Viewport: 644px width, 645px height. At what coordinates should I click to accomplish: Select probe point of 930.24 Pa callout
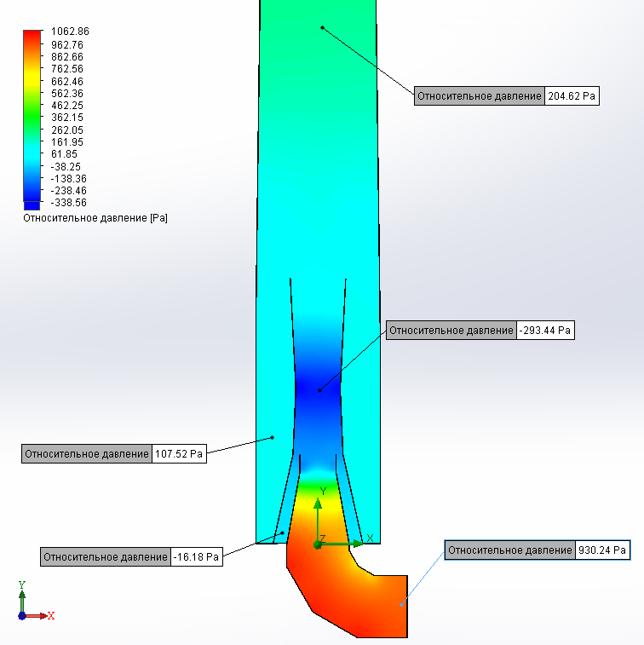(400, 605)
